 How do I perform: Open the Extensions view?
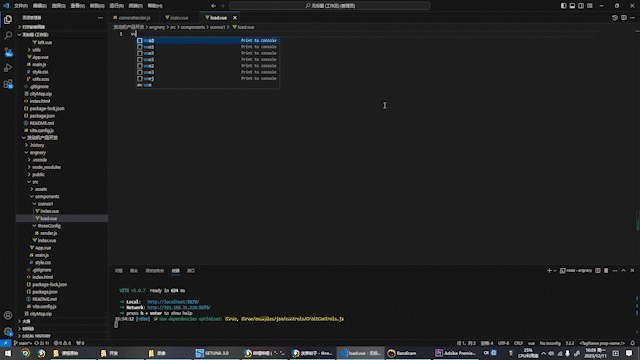[x=8, y=84]
